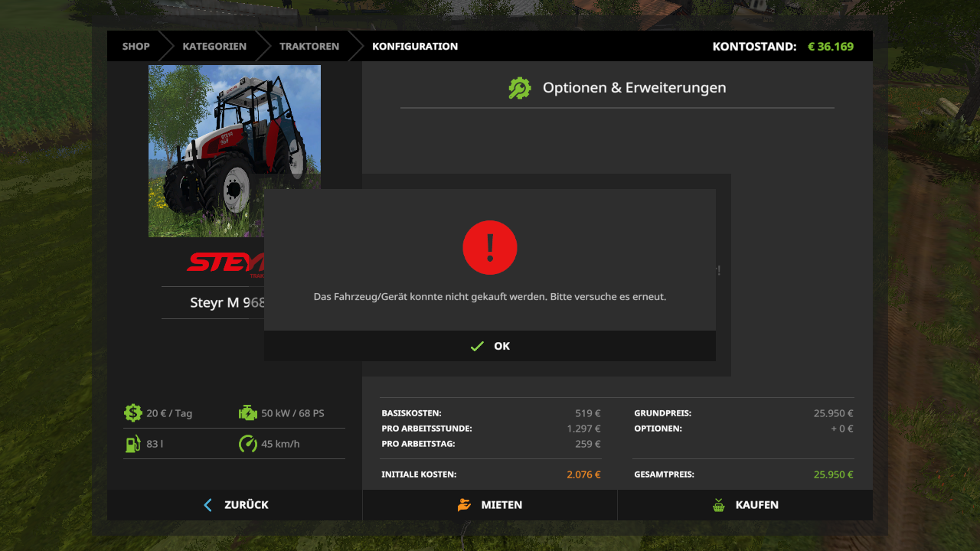Screen dimensions: 980x551
Task: Click the green checkmark next to OK
Action: coord(477,347)
